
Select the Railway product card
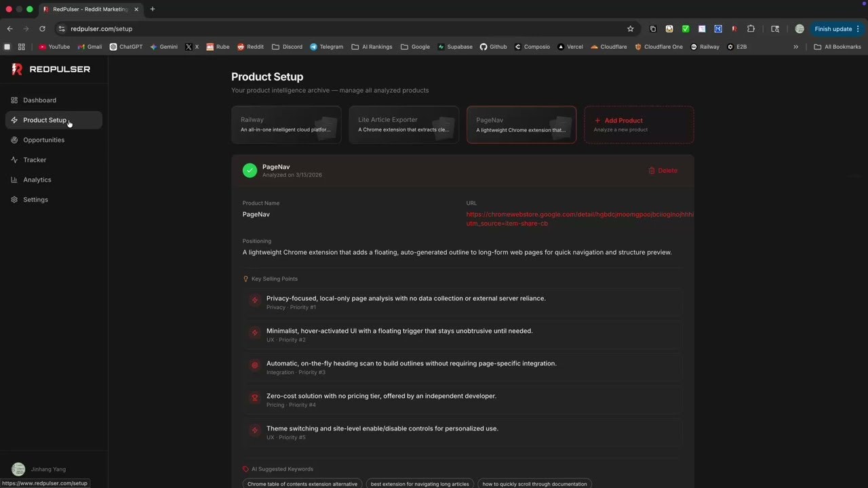coord(286,125)
